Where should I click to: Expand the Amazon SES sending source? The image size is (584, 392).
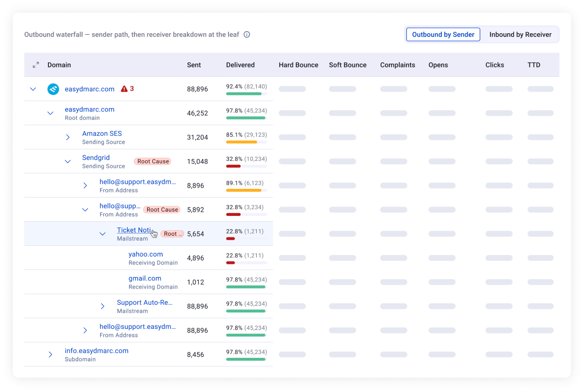(x=68, y=137)
